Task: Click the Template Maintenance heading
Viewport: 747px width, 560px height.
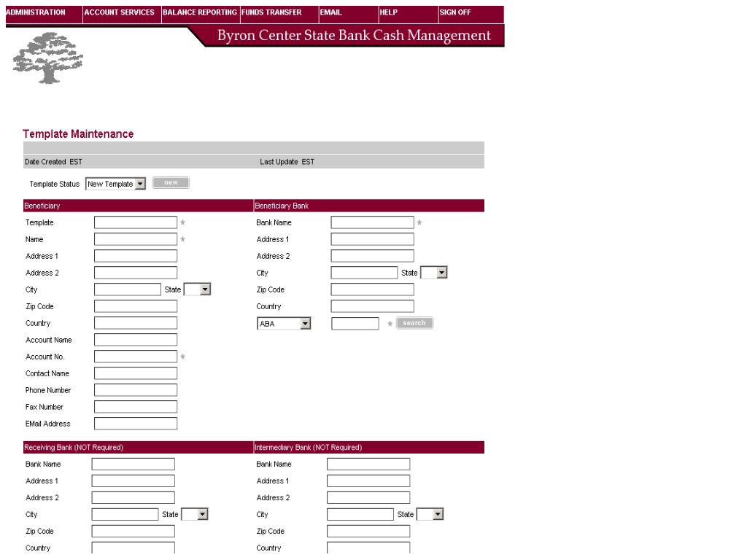Action: pos(78,134)
